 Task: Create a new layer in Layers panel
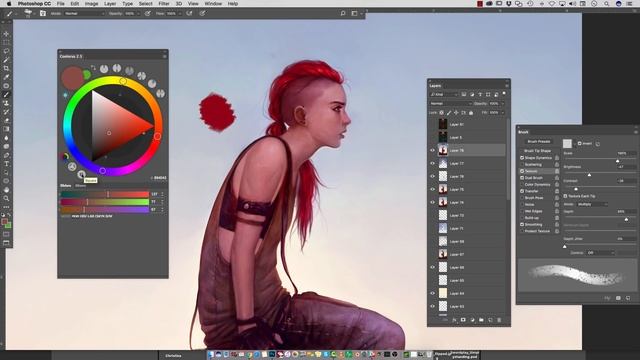click(490, 320)
